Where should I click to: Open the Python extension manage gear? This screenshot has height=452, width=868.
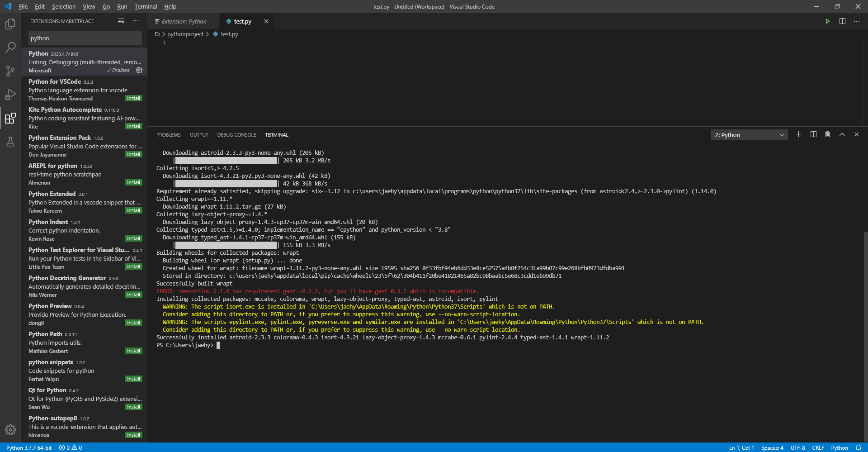pyautogui.click(x=139, y=70)
